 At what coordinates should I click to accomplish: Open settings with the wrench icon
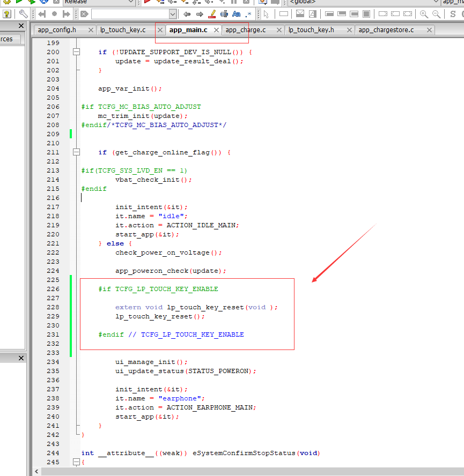click(24, 14)
